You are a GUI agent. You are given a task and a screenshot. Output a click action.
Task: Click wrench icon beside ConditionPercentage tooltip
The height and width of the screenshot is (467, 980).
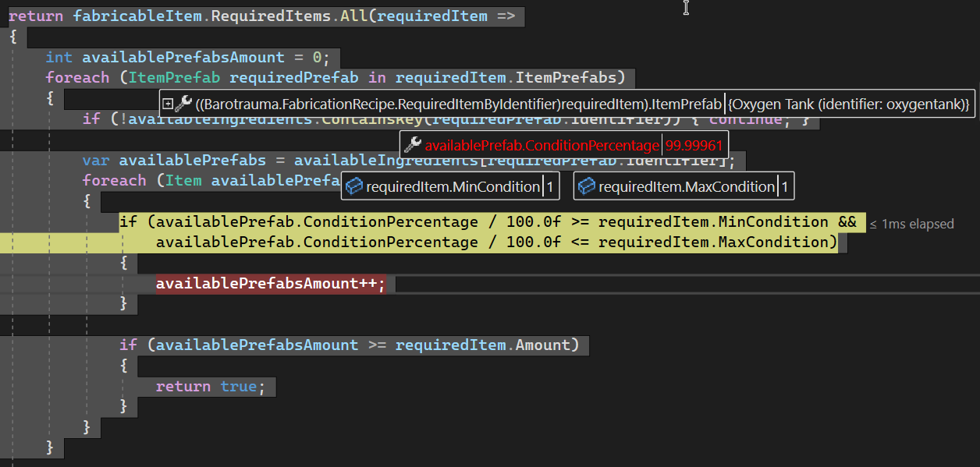point(411,144)
